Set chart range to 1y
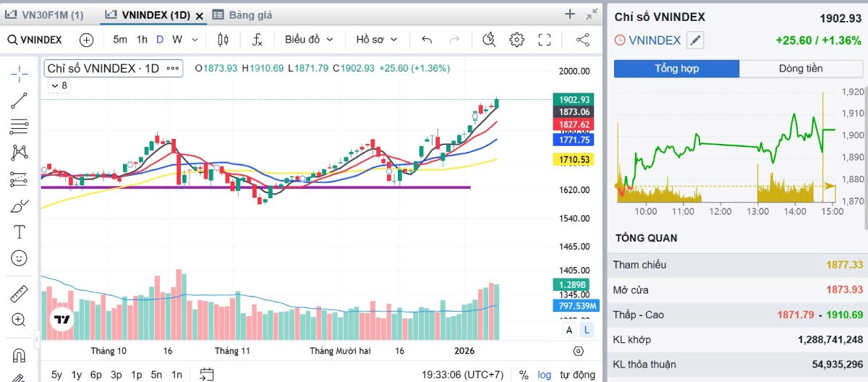868x382 pixels. pos(76,375)
